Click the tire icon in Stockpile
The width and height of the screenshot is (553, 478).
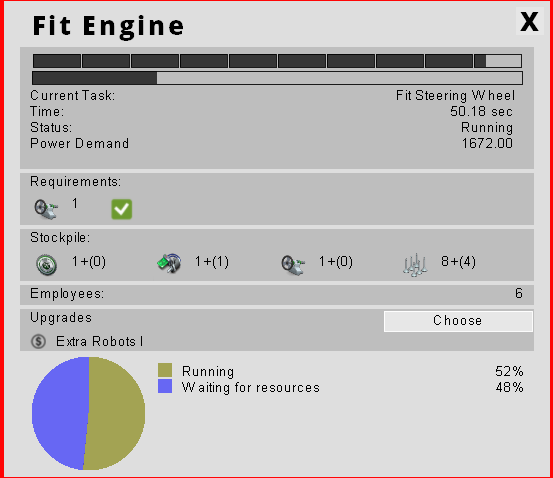pos(47,265)
